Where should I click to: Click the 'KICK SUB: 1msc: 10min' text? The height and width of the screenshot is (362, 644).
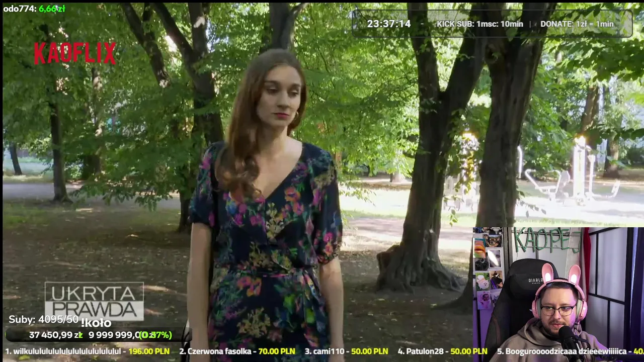tap(480, 24)
